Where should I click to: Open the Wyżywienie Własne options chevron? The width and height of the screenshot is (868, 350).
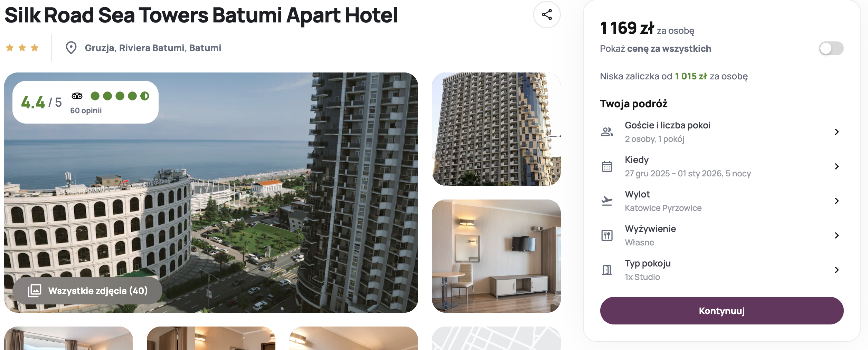(837, 235)
